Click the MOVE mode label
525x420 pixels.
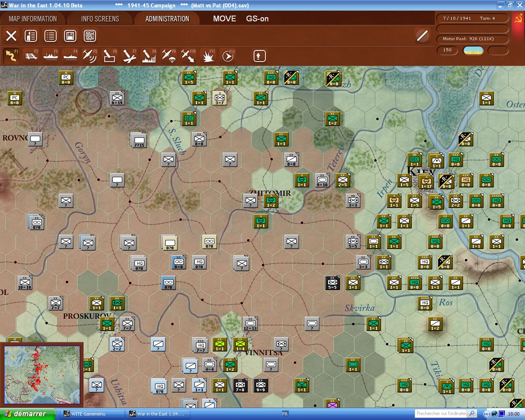[x=224, y=19]
